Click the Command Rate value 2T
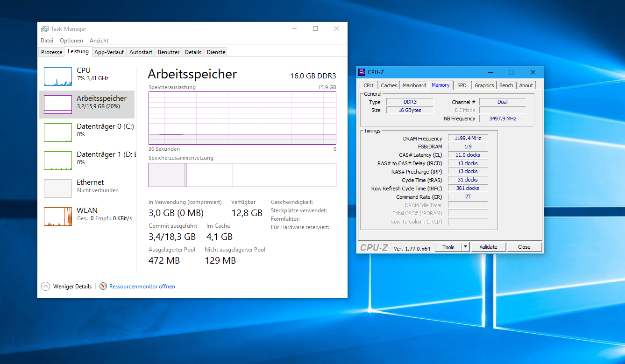 coord(468,196)
